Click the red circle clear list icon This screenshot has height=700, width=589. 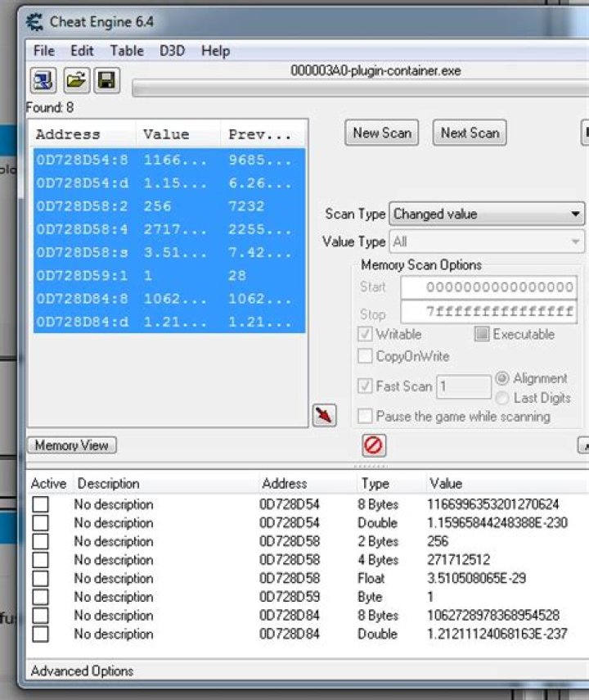(x=374, y=445)
